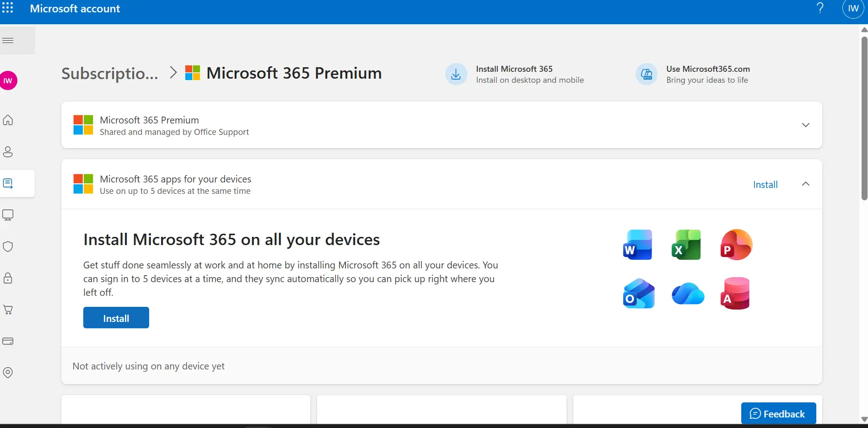Click the Excel app icon
The width and height of the screenshot is (868, 428).
pyautogui.click(x=687, y=245)
